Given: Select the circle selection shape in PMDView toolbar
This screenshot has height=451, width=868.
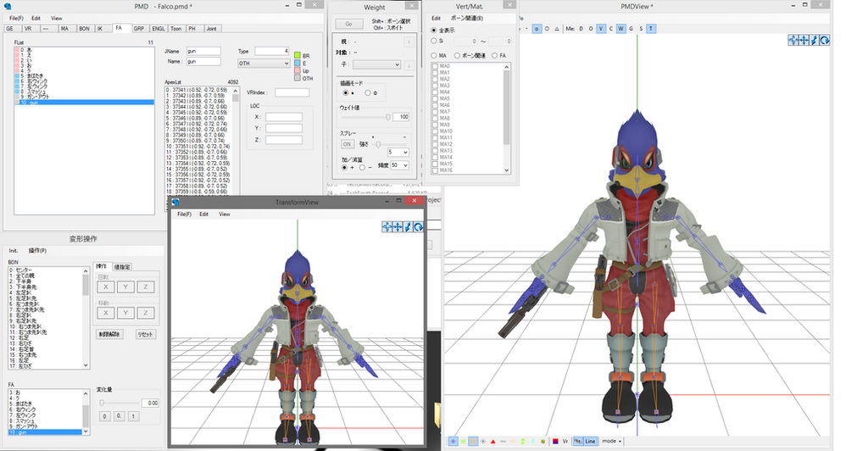Looking at the screenshot, I should point(547,29).
